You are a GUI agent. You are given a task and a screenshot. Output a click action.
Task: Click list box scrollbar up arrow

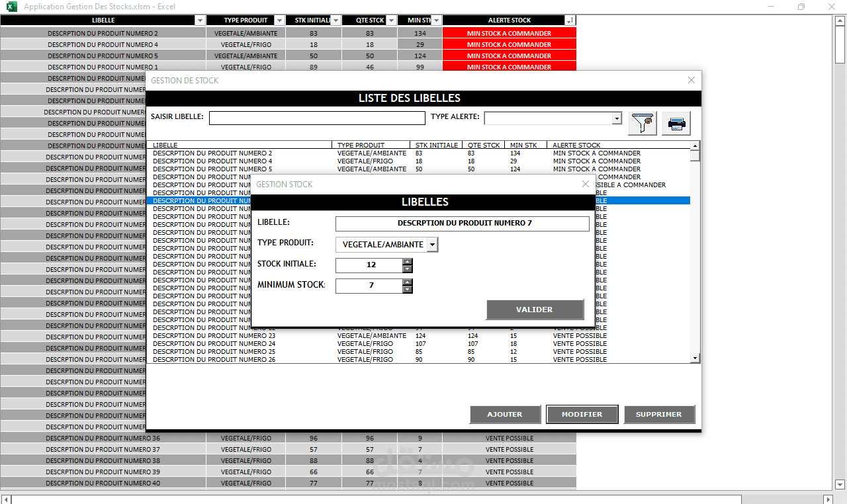coord(695,146)
